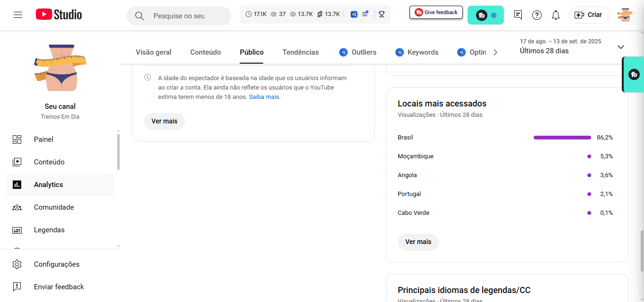Switch to the Tendências tab
Screen dimensions: 644x302
click(x=301, y=52)
